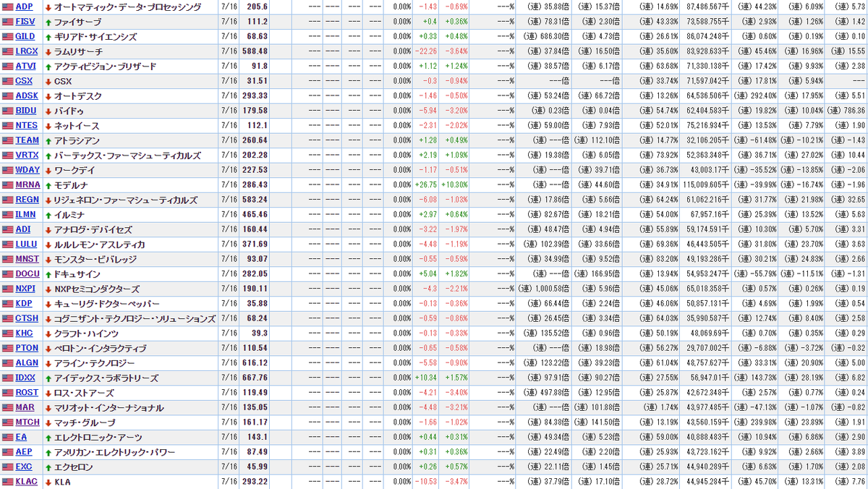The height and width of the screenshot is (489, 868).
Task: Select company name アイデックス・ラボラトリーズ
Action: coord(105,378)
